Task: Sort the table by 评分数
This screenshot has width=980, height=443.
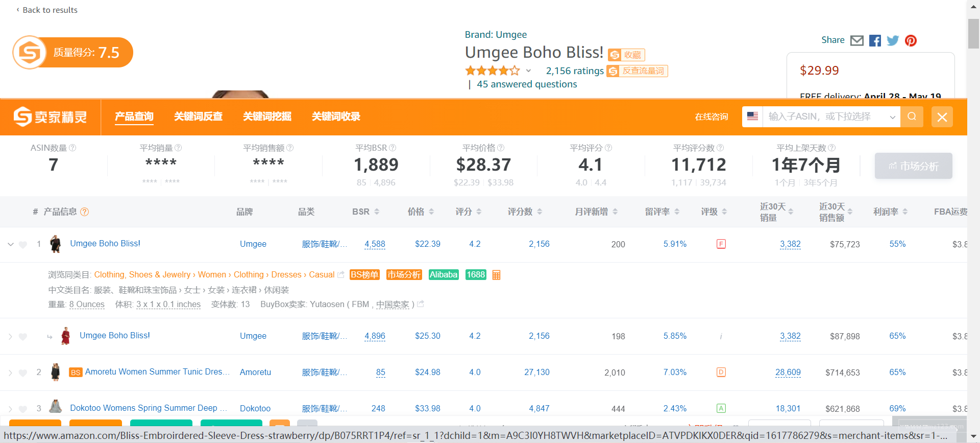Action: 540,212
